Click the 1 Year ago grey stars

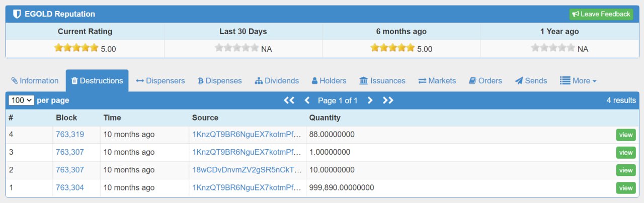[x=552, y=48]
